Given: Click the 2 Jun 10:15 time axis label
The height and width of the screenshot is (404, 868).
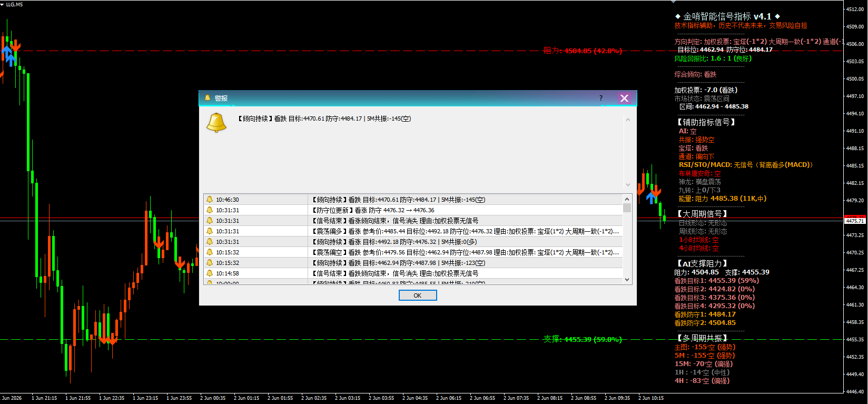Looking at the screenshot, I should tap(651, 398).
